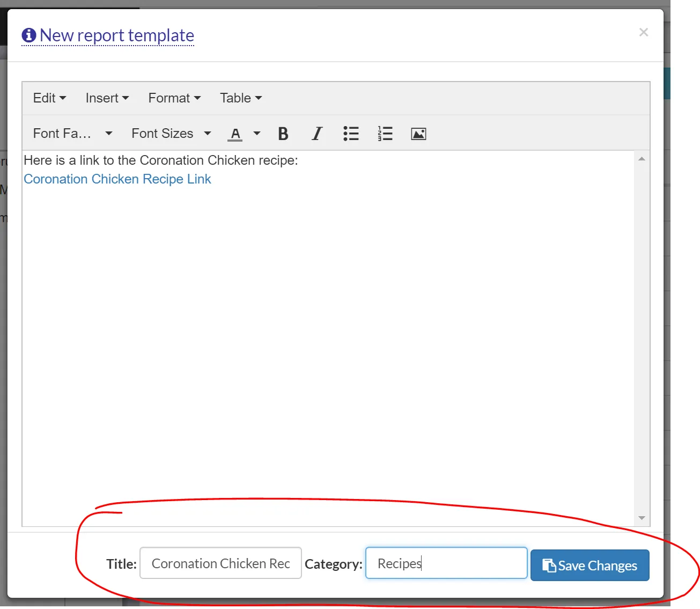
Task: Insert a bulleted list
Action: (351, 134)
